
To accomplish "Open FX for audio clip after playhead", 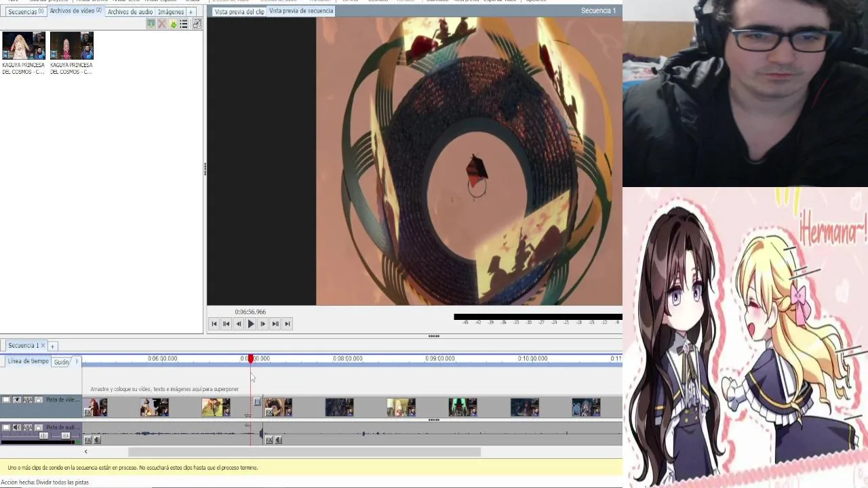I will click(x=269, y=440).
